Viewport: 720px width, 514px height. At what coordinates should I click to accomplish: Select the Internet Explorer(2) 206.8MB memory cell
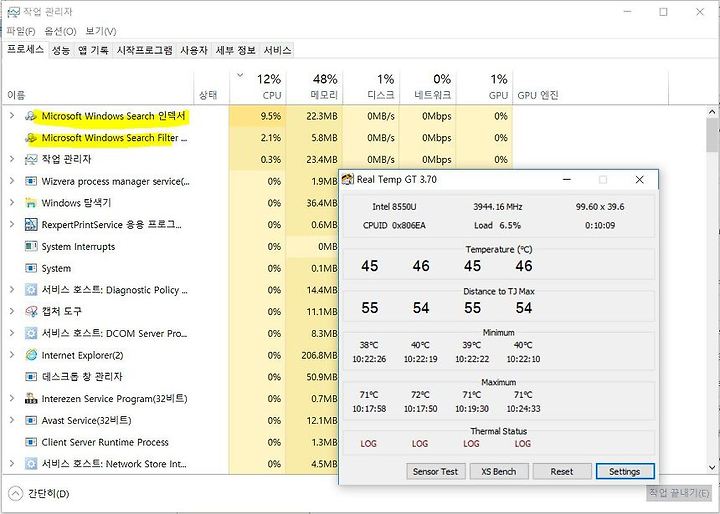(x=314, y=355)
